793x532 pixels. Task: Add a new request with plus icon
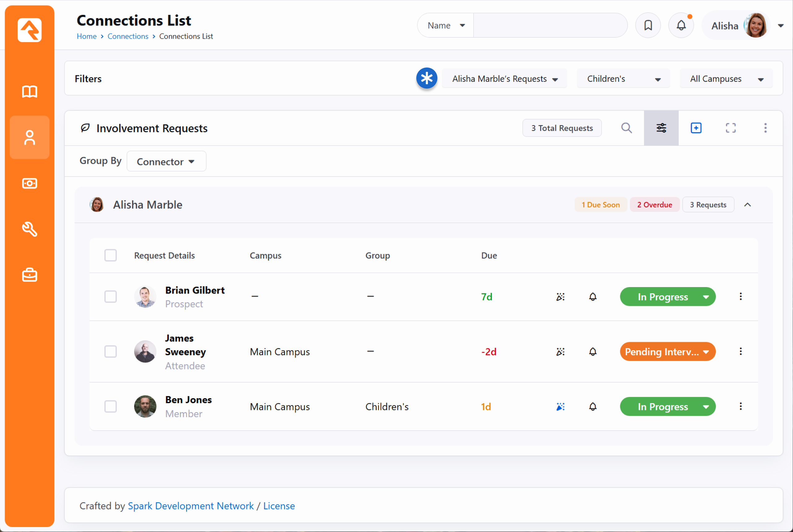click(x=696, y=128)
